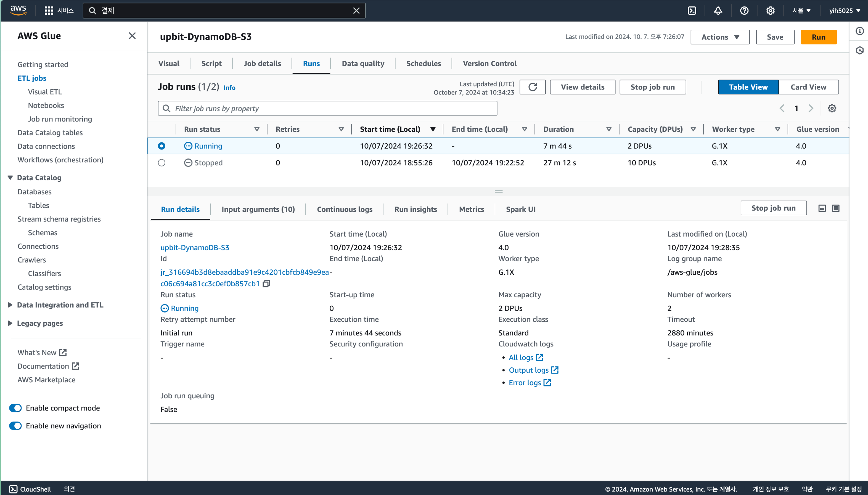Open the Actions dropdown
This screenshot has width=868, height=495.
tap(720, 37)
